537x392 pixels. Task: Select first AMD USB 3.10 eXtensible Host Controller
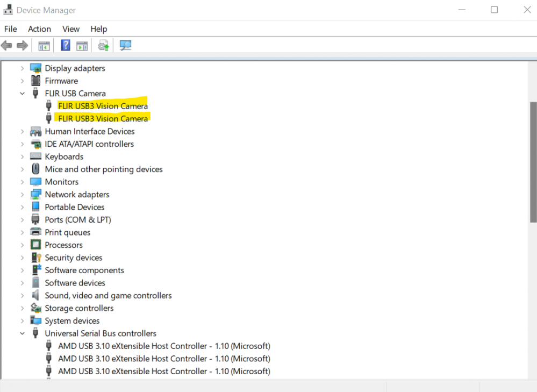(x=164, y=346)
